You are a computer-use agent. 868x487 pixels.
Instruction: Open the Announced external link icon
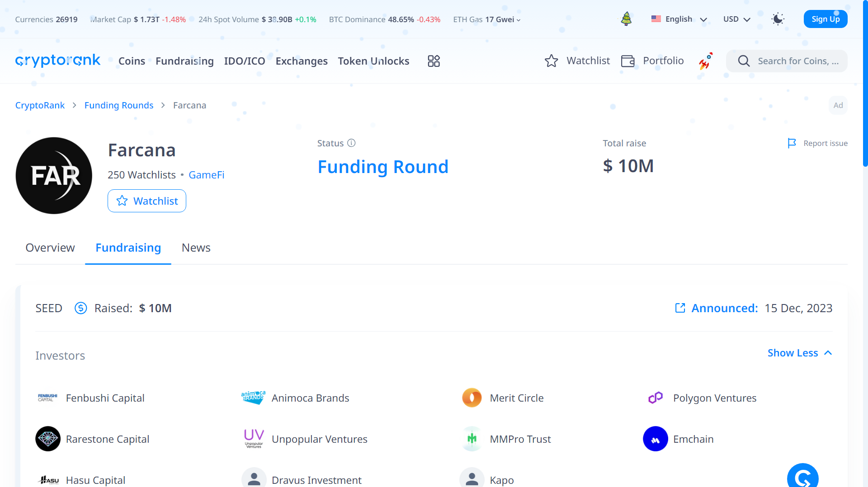pyautogui.click(x=680, y=308)
